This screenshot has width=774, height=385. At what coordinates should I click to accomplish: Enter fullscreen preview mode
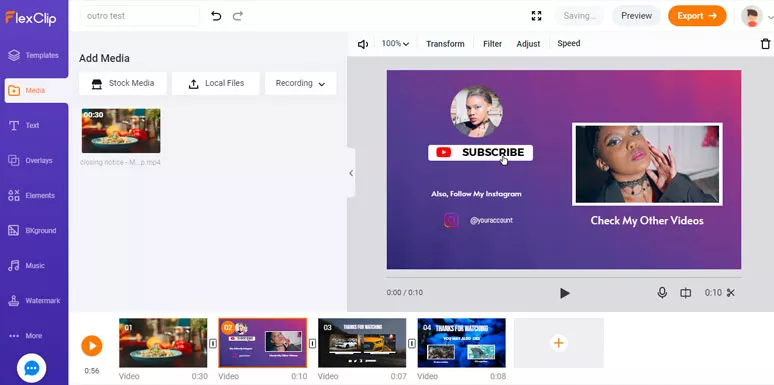tap(537, 16)
